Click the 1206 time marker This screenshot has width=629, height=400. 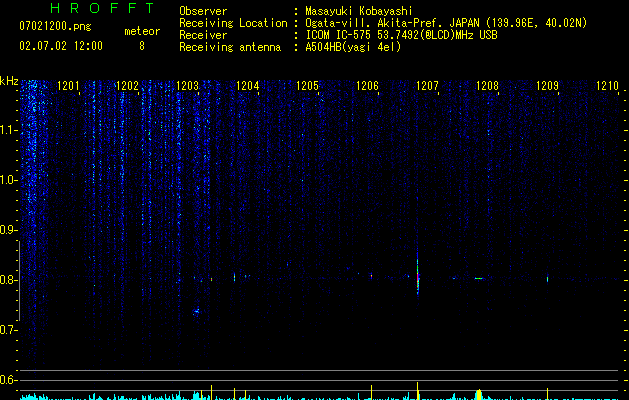[367, 86]
